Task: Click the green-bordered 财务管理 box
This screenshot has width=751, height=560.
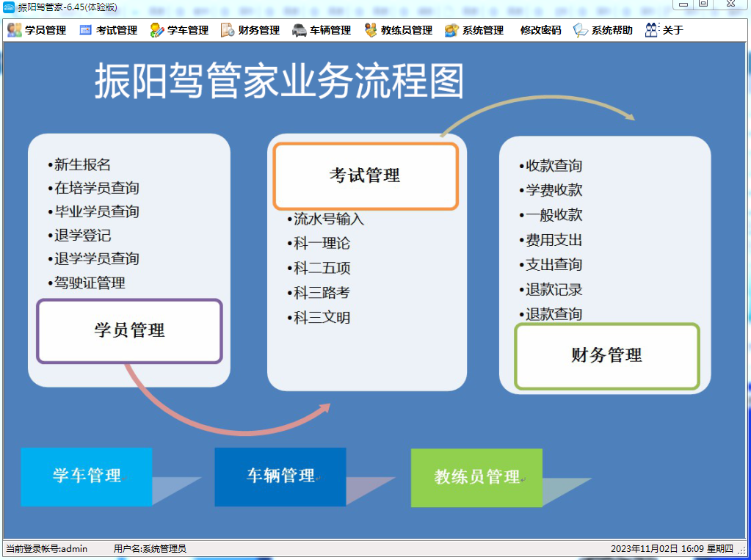Action: point(607,356)
